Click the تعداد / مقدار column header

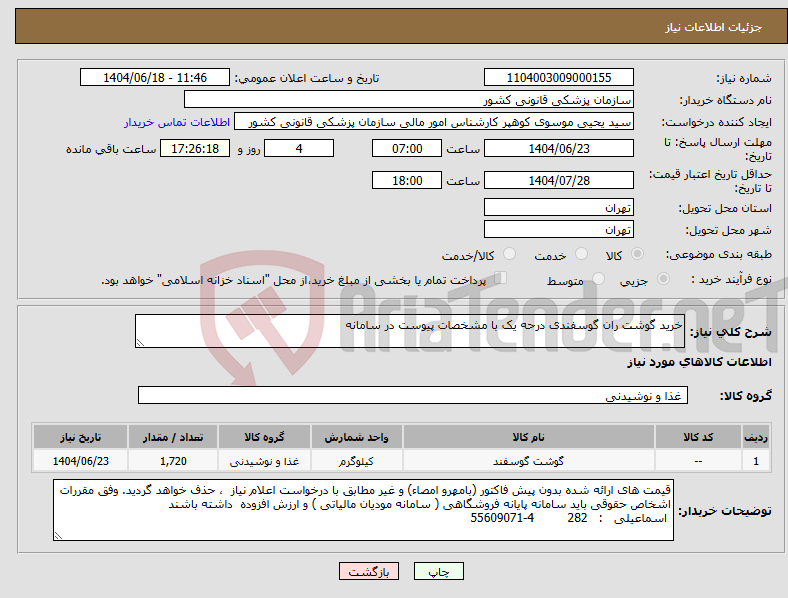click(173, 437)
